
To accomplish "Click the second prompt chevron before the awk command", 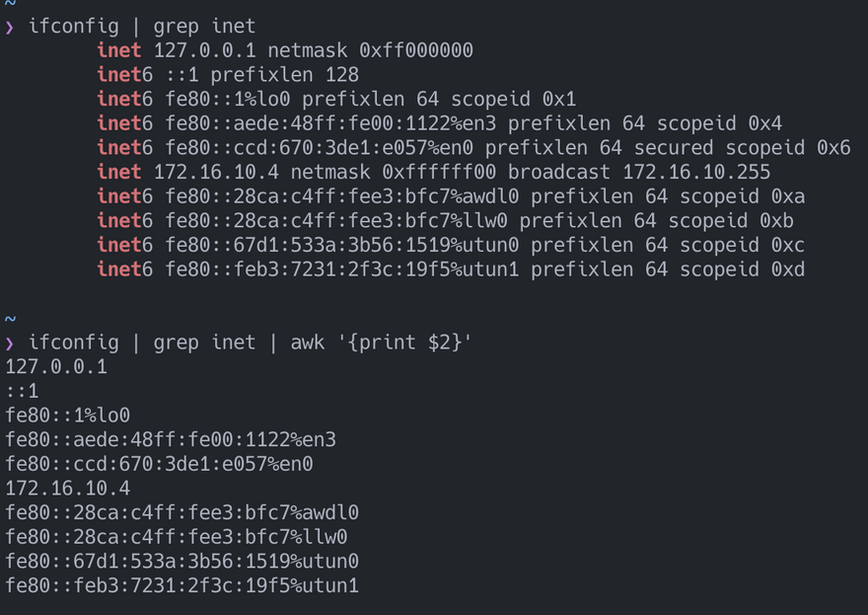I will tap(10, 343).
